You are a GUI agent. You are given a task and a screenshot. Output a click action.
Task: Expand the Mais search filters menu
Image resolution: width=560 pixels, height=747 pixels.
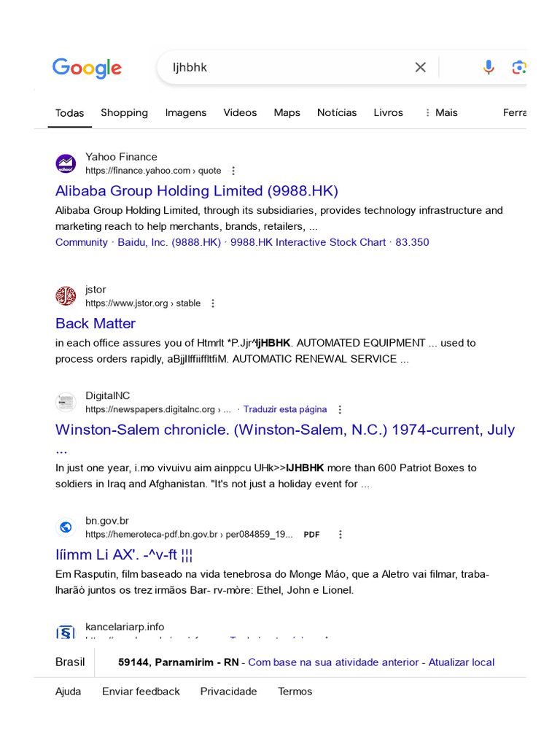[x=440, y=112]
